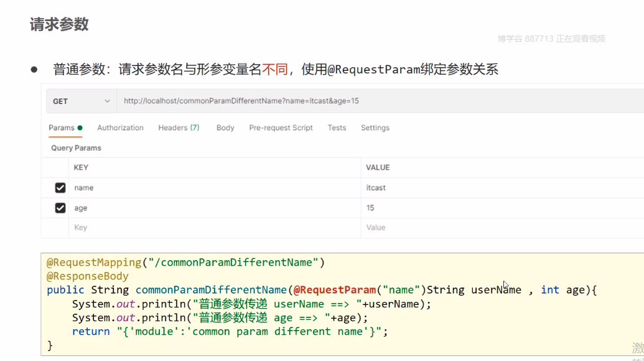Select the Headers (7) tab
644x361 pixels.
(x=179, y=128)
